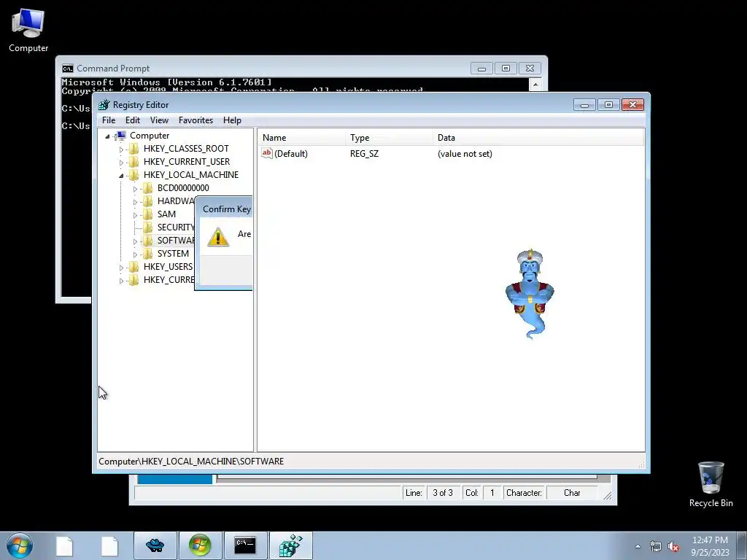
Task: Click the warning icon in Confirm Key dialog
Action: point(218,237)
